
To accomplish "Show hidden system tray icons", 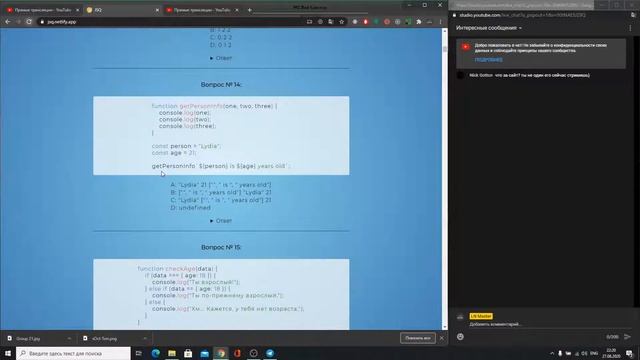I will point(552,353).
